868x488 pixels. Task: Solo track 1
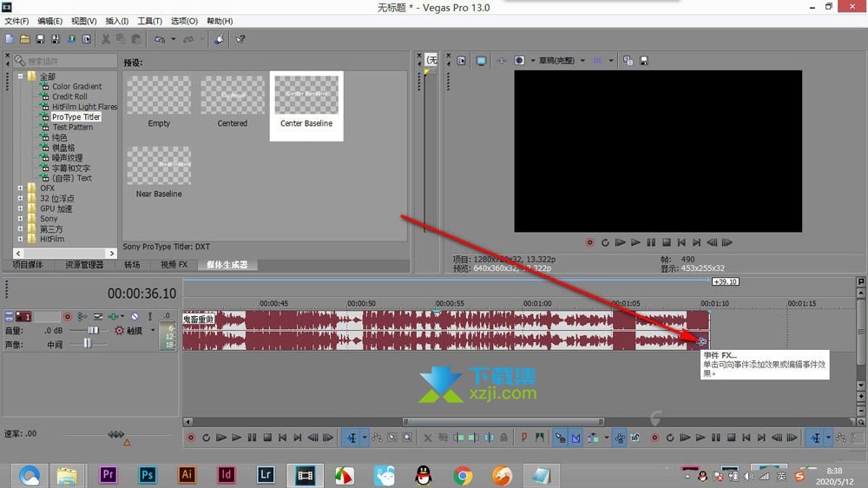150,317
